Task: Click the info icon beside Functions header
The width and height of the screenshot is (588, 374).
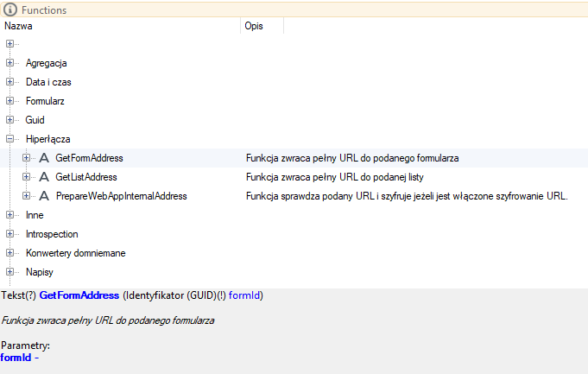Action: [x=9, y=10]
